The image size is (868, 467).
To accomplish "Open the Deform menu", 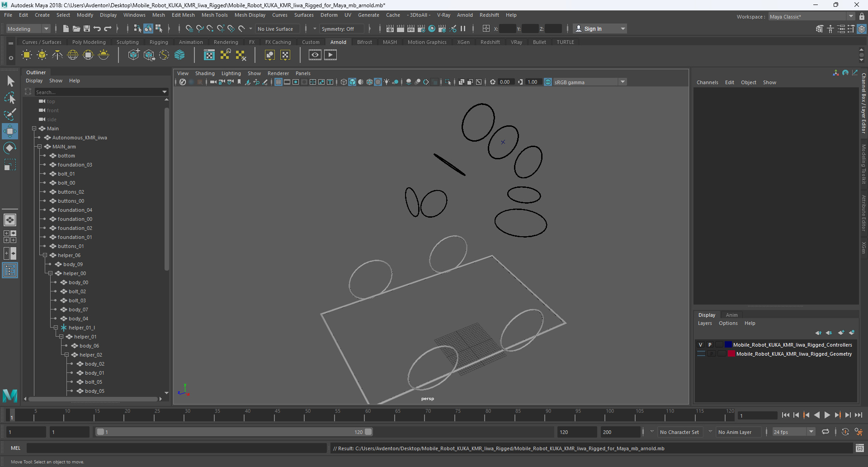I will pyautogui.click(x=329, y=15).
